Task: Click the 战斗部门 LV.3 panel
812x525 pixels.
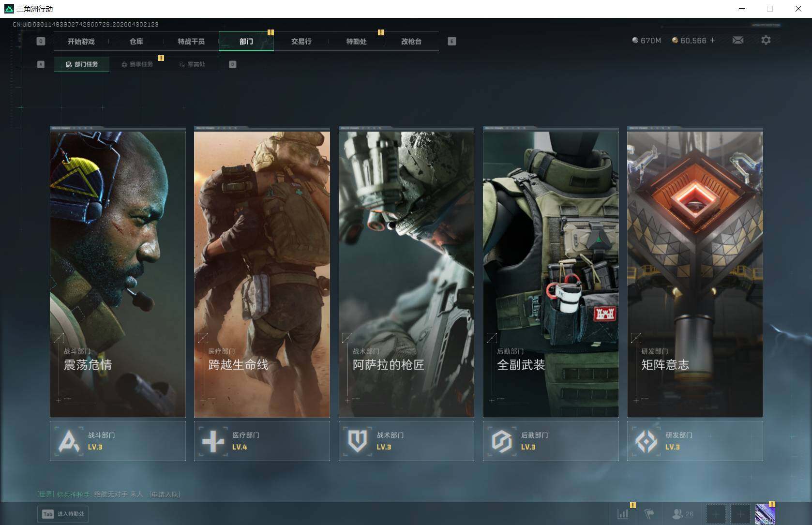Action: point(118,441)
